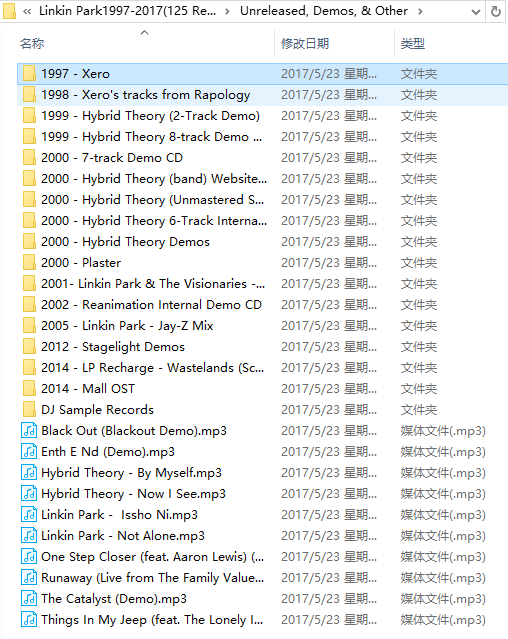Open the address bar history dropdown
Viewport: 508px width, 639px height.
[x=475, y=12]
